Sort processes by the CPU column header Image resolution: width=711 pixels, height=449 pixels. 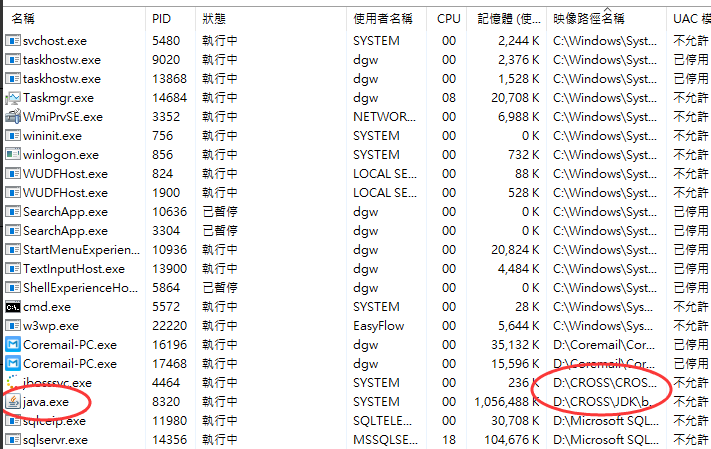(x=449, y=18)
